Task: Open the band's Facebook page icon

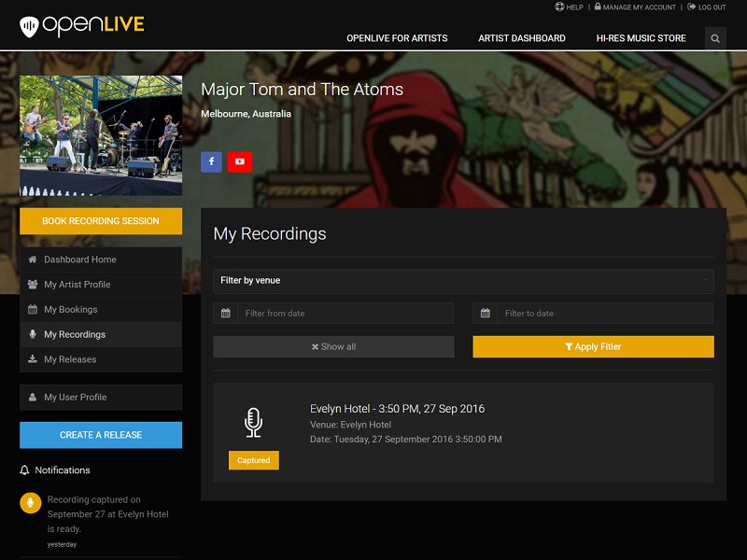Action: pos(211,161)
